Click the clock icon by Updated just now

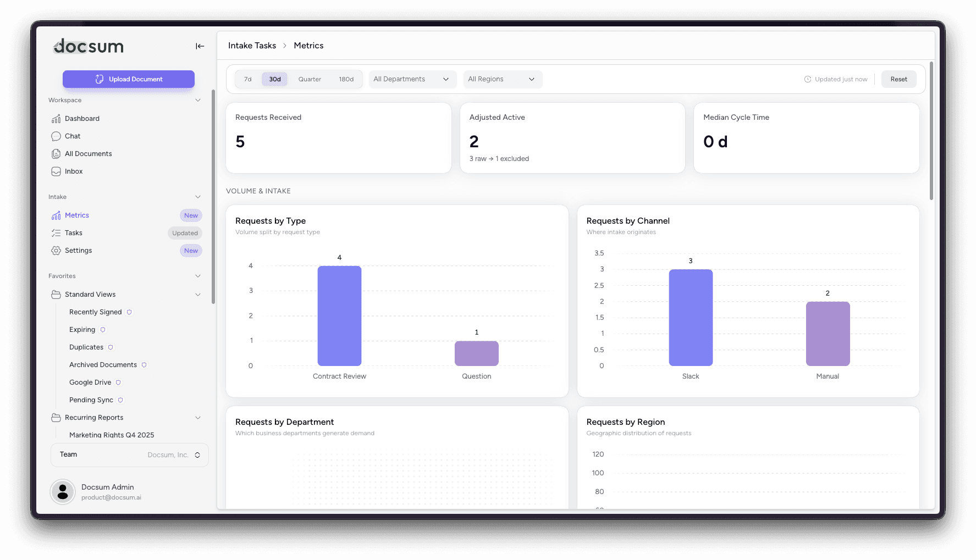coord(808,79)
